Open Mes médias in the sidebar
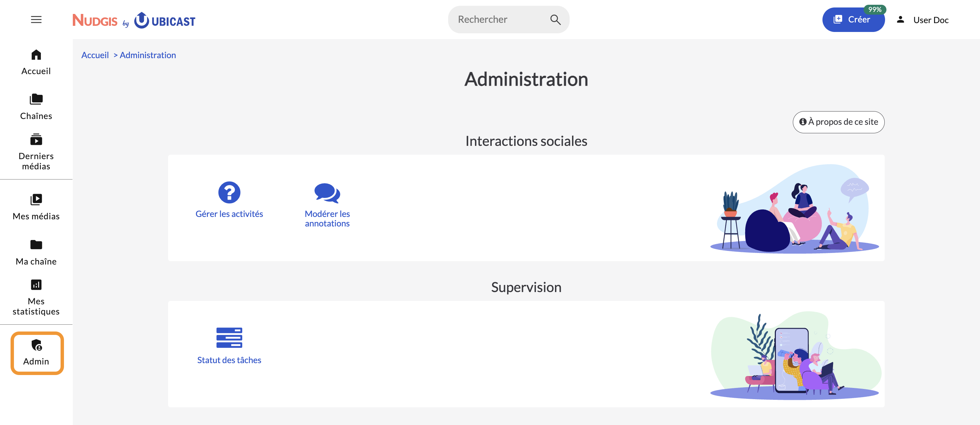 click(36, 207)
